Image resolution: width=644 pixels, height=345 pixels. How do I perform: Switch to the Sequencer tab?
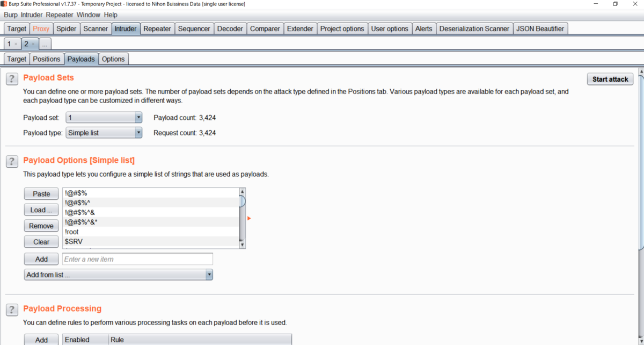tap(194, 28)
